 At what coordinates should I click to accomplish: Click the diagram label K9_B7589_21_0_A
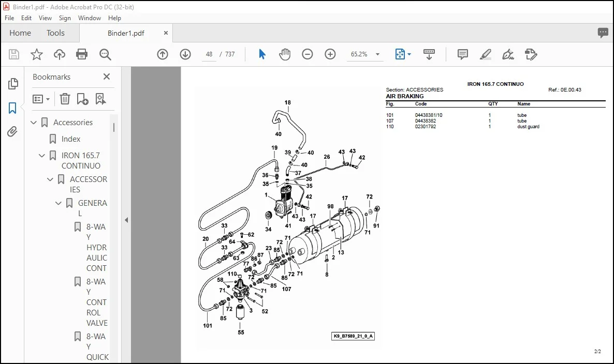pos(353,336)
